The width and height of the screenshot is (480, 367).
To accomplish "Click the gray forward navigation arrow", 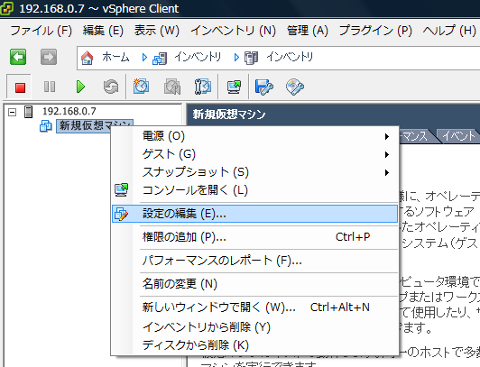I will point(49,57).
